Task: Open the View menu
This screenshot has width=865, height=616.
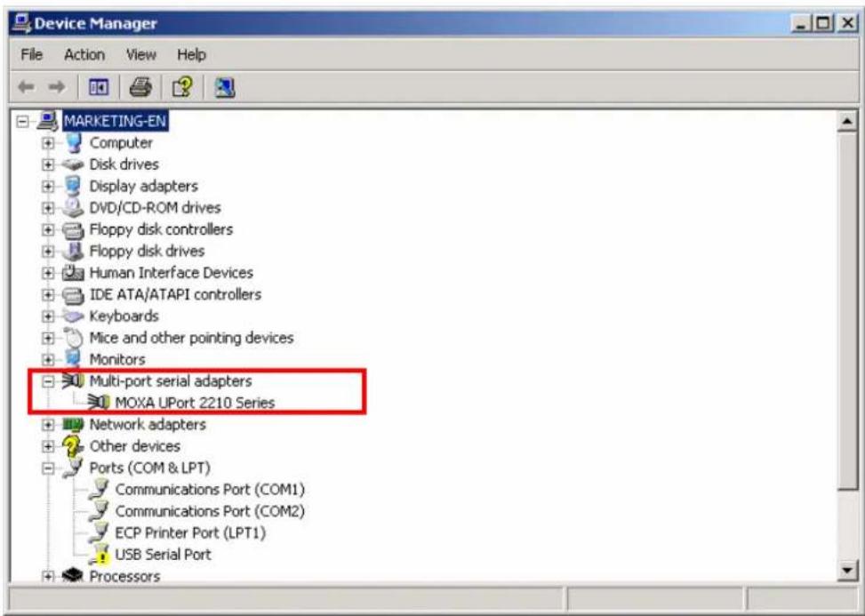Action: point(140,54)
